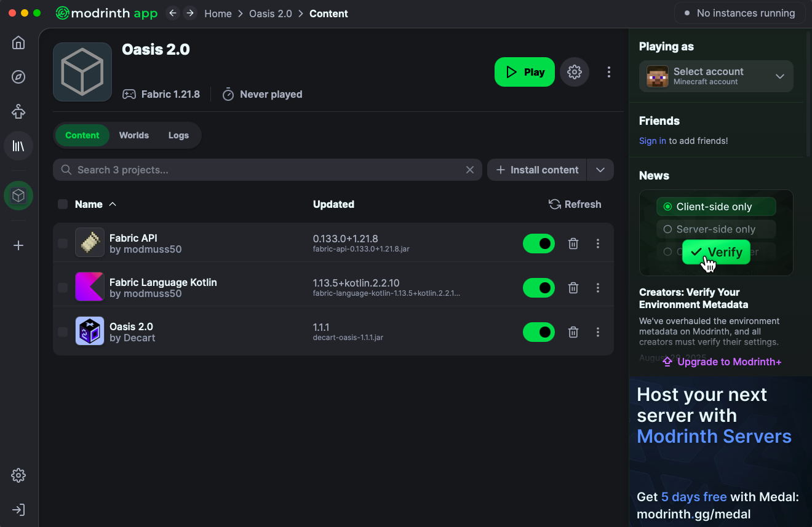This screenshot has width=812, height=527.
Task: Check the Fabric API row checkbox
Action: pyautogui.click(x=63, y=244)
